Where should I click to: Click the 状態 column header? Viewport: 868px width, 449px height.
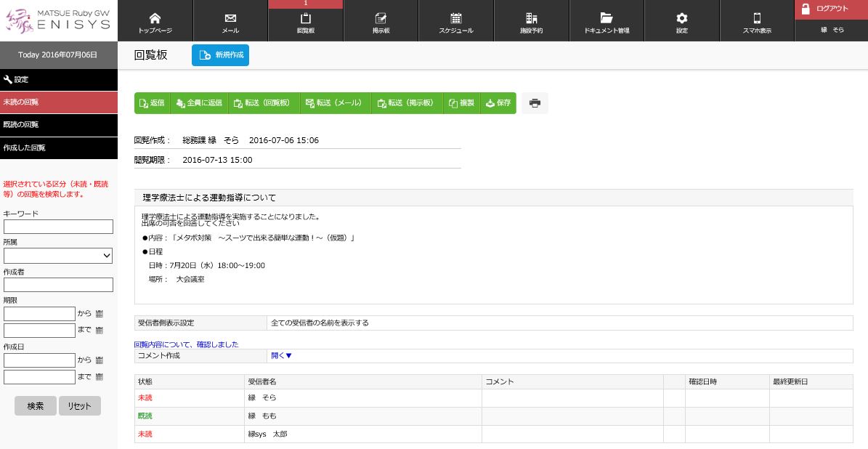point(190,382)
